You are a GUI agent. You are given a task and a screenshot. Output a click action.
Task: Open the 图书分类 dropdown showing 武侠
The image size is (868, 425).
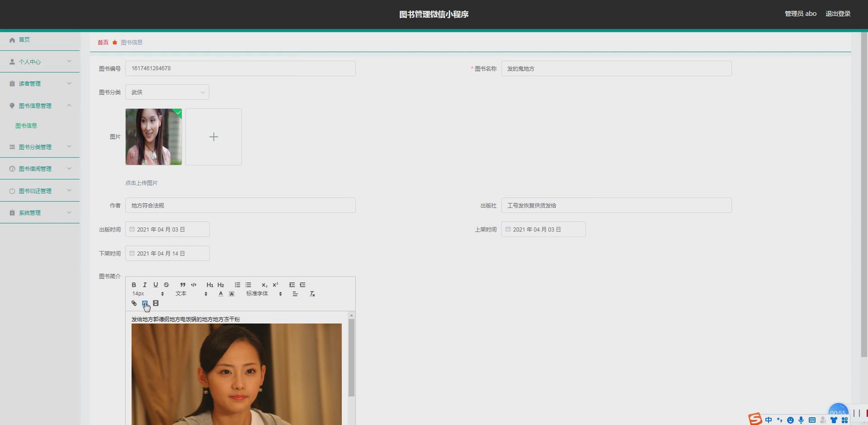coord(167,92)
